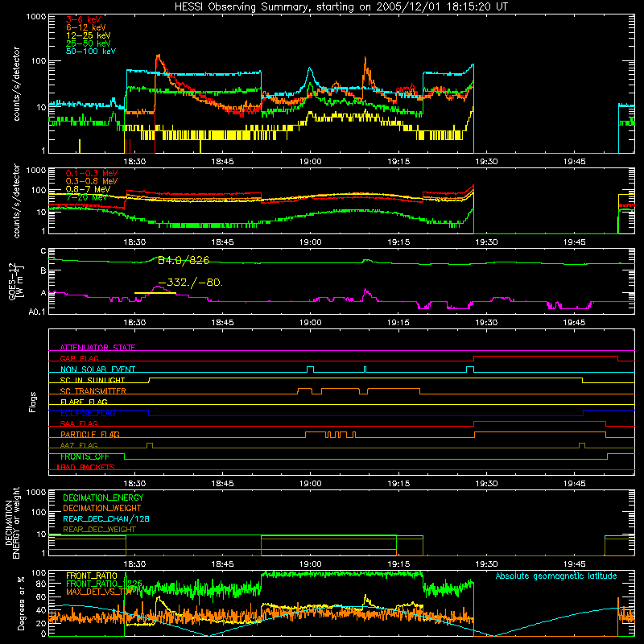Click the 0.1-0.3 MeV legend label
The height and width of the screenshot is (644, 644).
[x=92, y=173]
